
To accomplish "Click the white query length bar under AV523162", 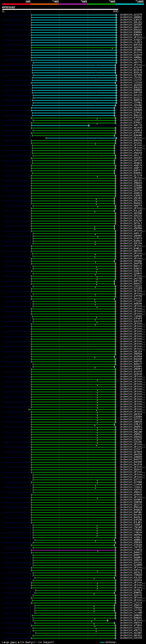I will [60, 10].
